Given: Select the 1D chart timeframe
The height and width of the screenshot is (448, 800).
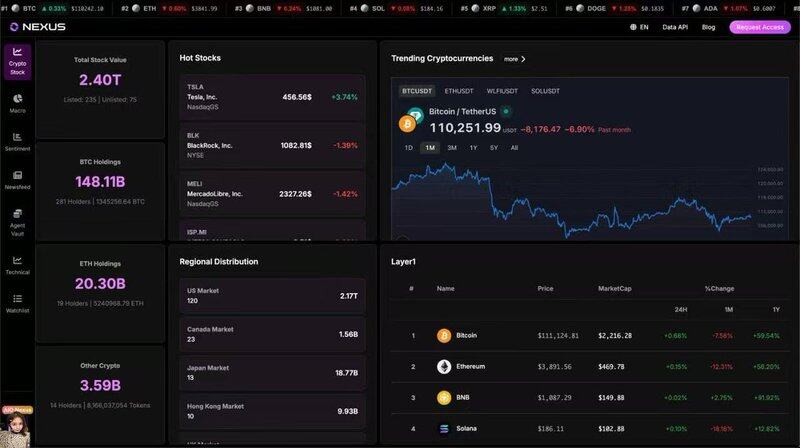Looking at the screenshot, I should pos(408,147).
